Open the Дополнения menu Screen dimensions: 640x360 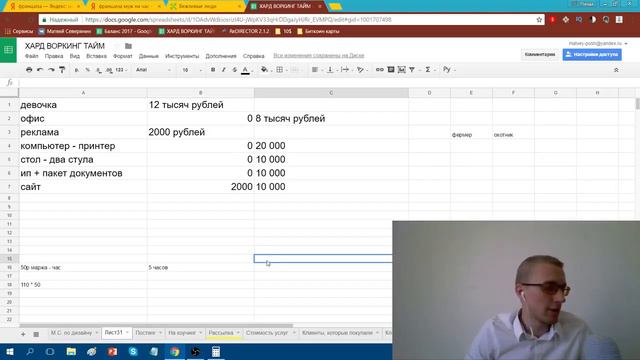tap(221, 56)
